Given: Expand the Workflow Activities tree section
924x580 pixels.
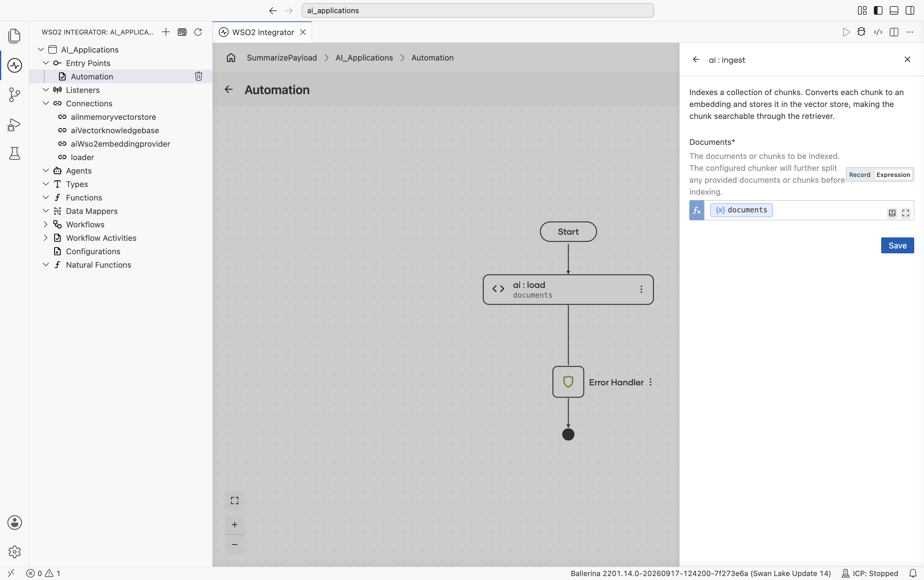Looking at the screenshot, I should [46, 238].
